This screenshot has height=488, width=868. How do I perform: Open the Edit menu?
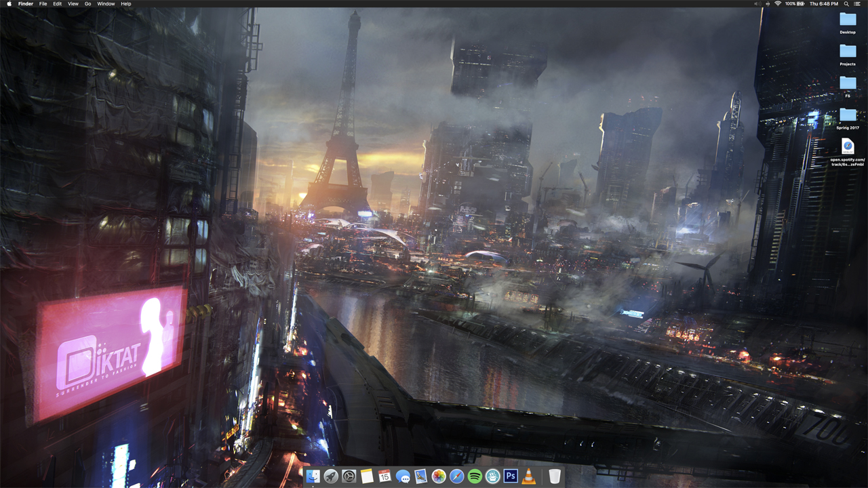point(57,3)
